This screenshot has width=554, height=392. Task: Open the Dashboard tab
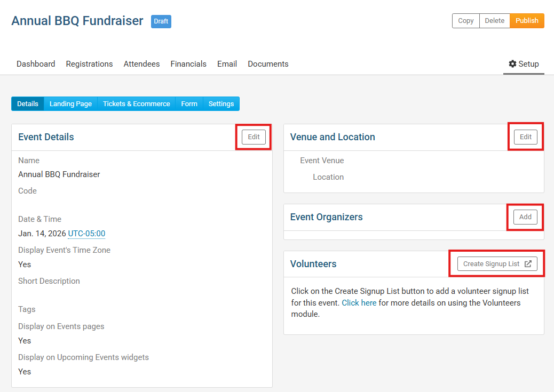pos(36,64)
